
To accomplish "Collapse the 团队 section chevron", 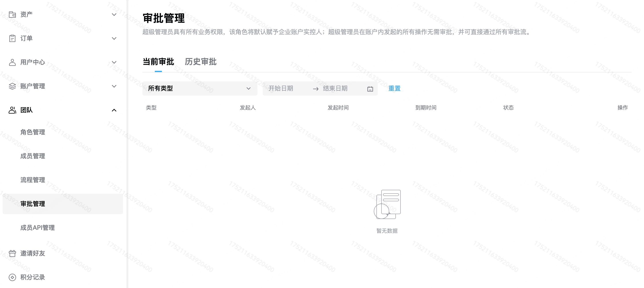I will pos(114,110).
